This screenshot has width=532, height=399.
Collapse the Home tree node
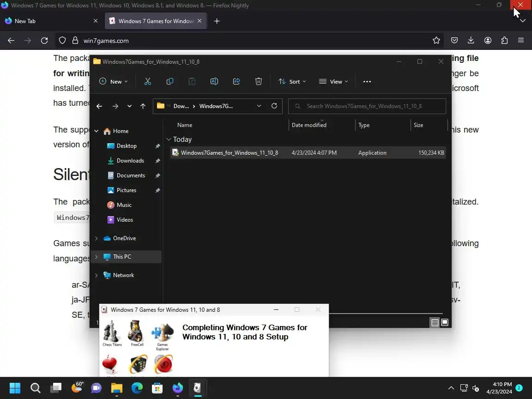point(97,131)
